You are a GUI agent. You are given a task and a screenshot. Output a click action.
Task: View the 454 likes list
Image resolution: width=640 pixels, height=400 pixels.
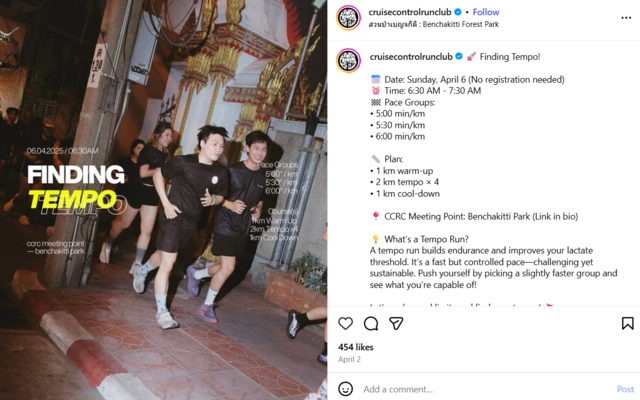(x=356, y=347)
